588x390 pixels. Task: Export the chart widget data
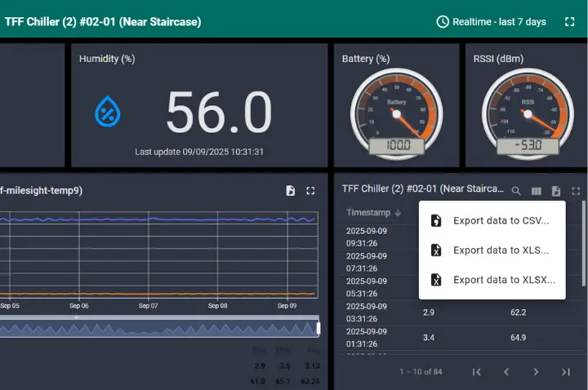pyautogui.click(x=291, y=191)
